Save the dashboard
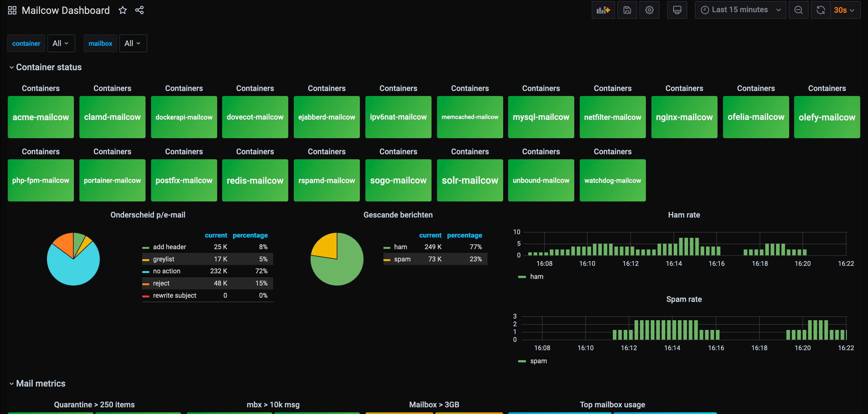The width and height of the screenshot is (868, 414). click(627, 10)
